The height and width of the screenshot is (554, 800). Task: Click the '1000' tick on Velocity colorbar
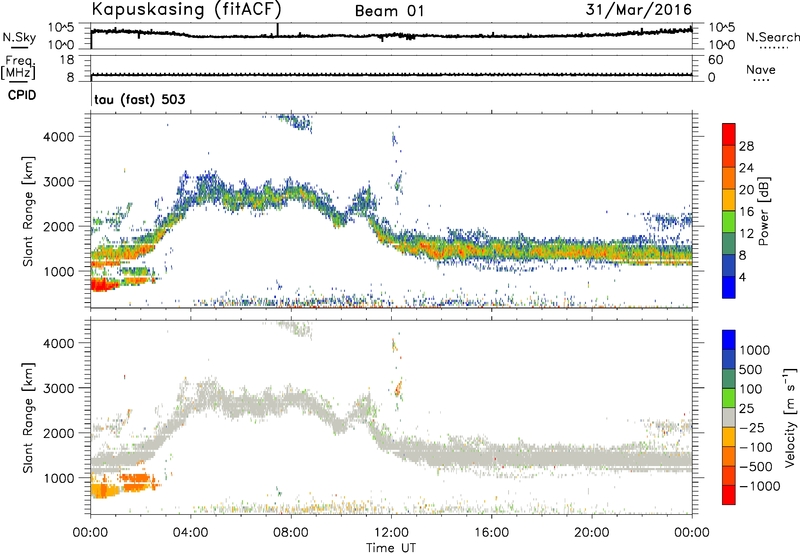coord(754,350)
